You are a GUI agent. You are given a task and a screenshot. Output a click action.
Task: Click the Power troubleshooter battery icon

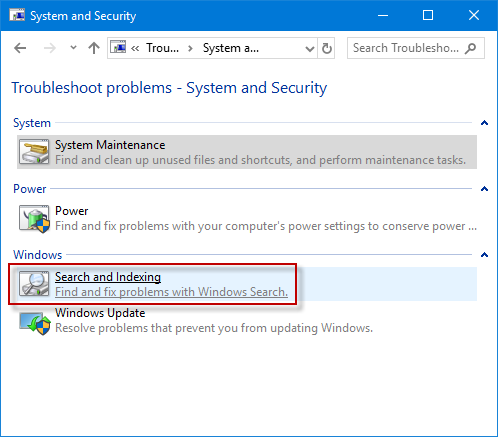tap(34, 219)
